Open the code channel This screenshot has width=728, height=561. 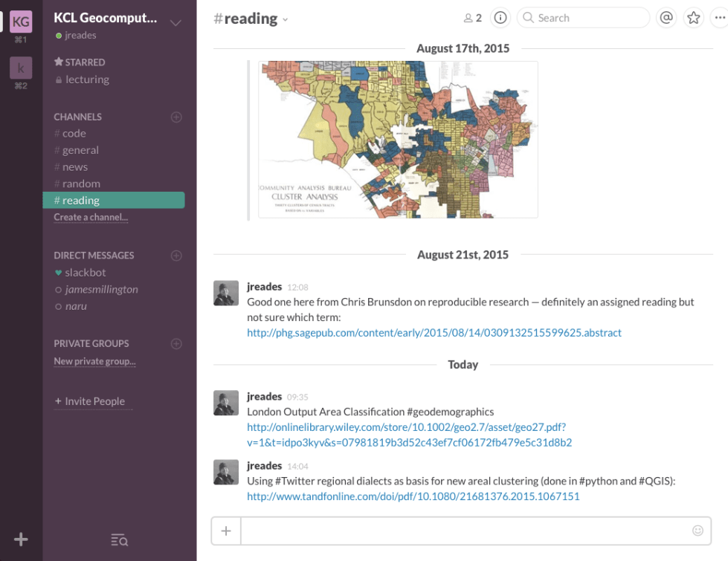(74, 134)
